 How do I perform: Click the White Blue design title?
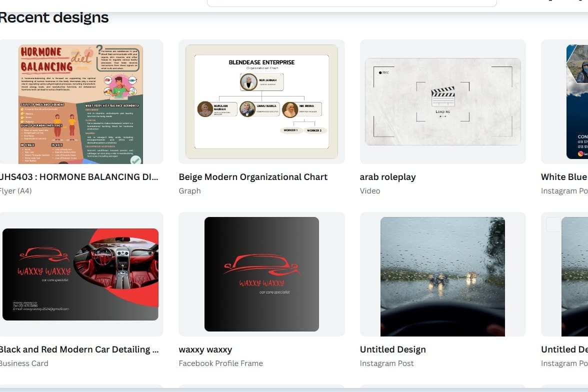point(564,176)
